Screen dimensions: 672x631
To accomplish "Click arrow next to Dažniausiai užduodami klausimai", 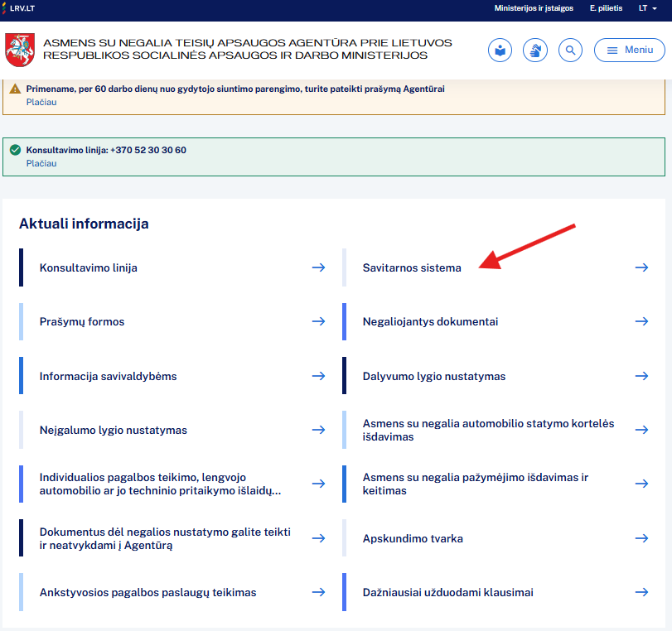I will pyautogui.click(x=641, y=592).
